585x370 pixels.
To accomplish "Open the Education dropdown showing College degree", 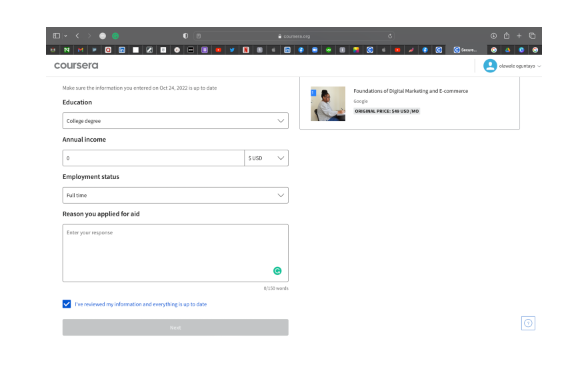I will [175, 121].
